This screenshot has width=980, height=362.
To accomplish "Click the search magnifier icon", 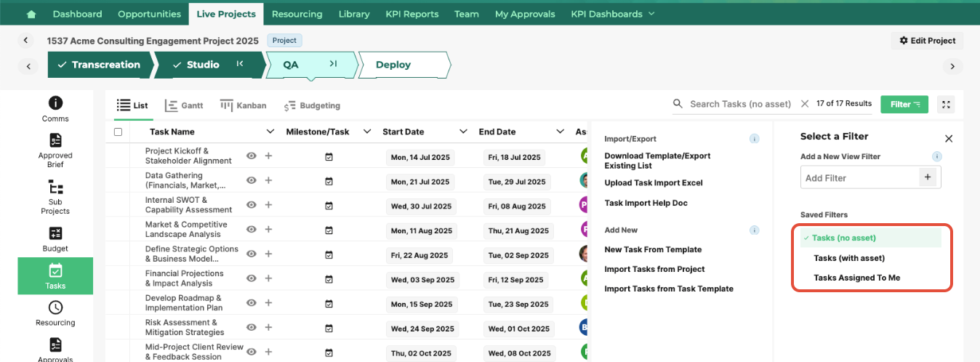I will pos(678,104).
